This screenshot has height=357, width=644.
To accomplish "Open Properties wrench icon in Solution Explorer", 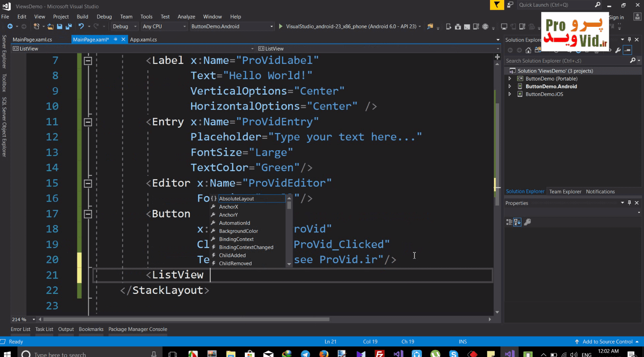I will [618, 50].
